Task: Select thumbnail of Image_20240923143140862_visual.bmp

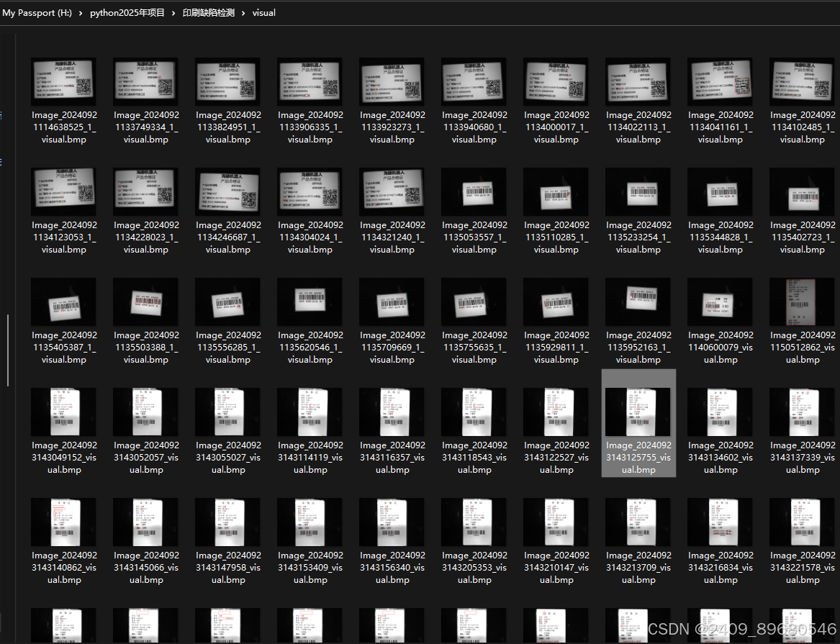Action: pos(64,522)
